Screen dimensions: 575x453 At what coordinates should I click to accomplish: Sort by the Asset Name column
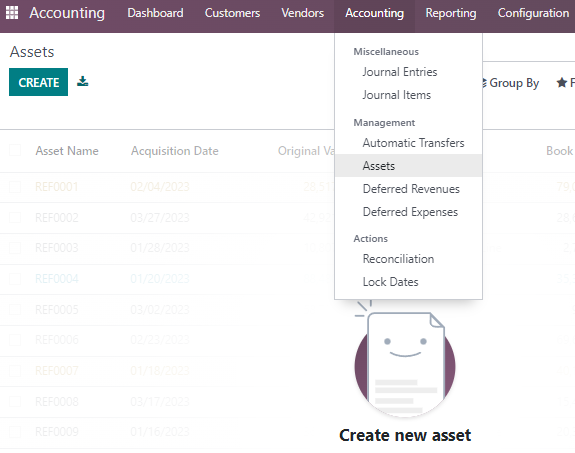coord(67,151)
